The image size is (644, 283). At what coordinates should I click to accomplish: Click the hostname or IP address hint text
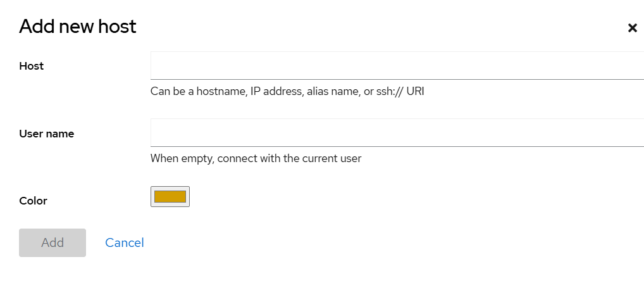point(287,91)
